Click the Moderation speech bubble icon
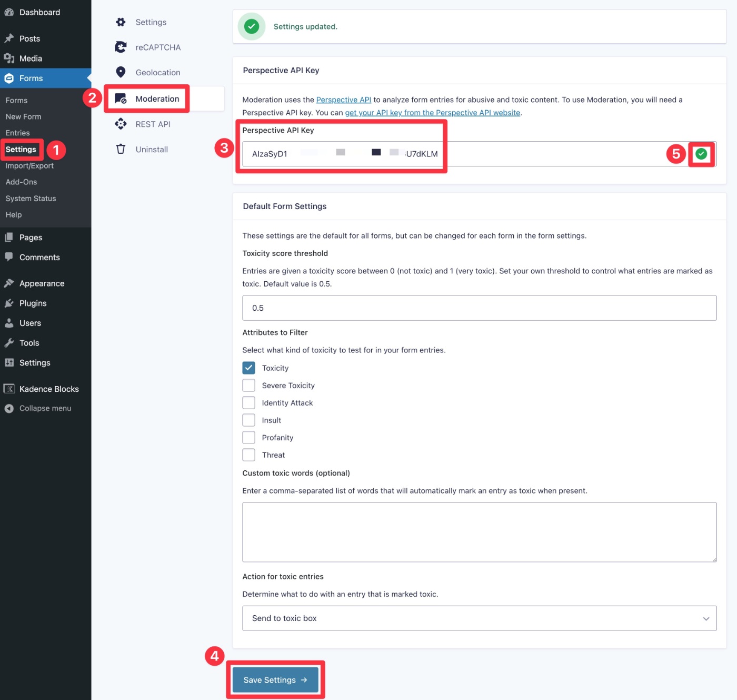Screen dimensions: 737x700 121,98
